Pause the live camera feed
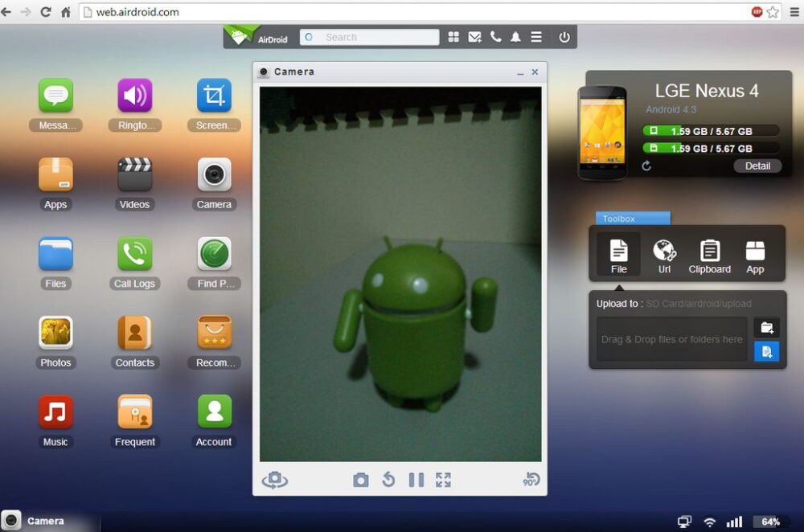This screenshot has height=532, width=804. (x=416, y=480)
